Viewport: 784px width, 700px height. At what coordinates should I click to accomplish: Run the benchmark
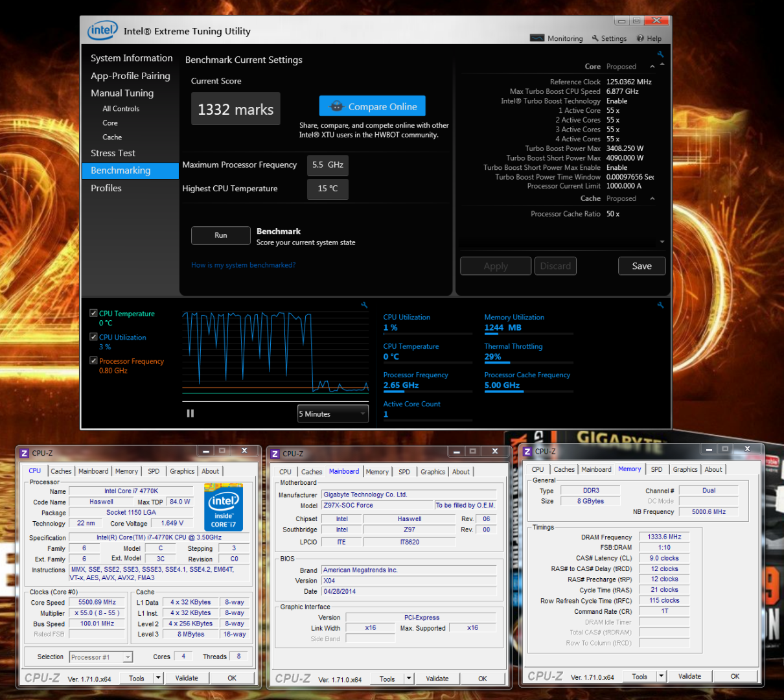pyautogui.click(x=221, y=235)
